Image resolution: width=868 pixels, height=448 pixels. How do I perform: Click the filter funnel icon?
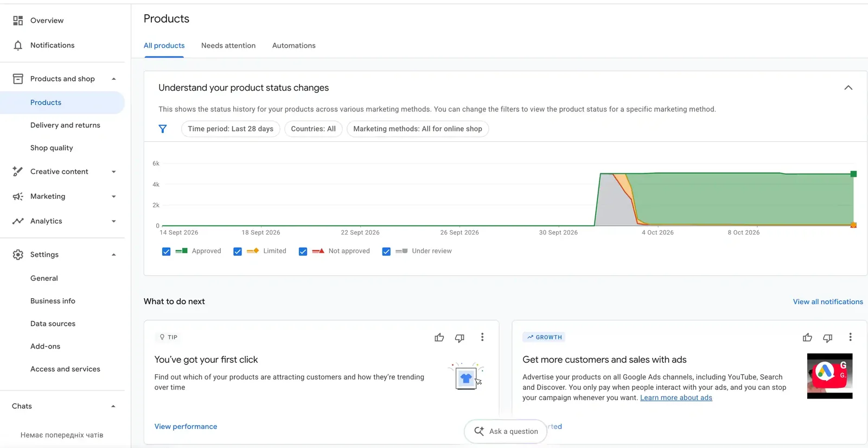coord(163,129)
